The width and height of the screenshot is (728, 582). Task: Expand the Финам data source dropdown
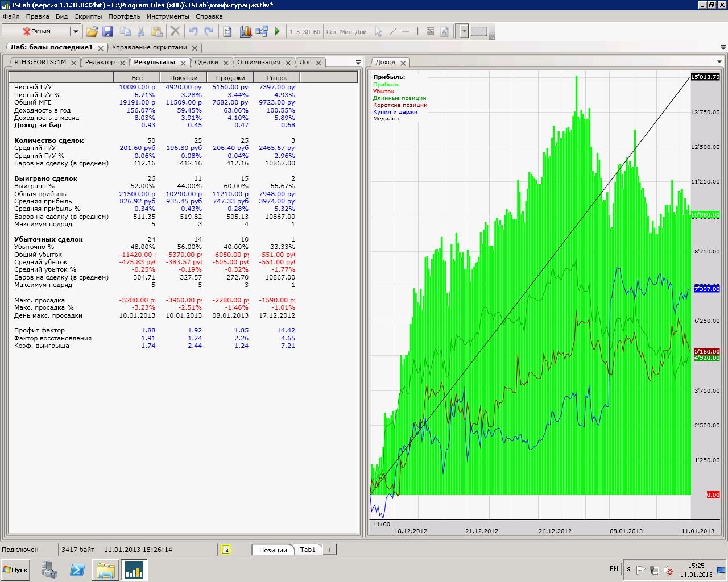pyautogui.click(x=75, y=32)
